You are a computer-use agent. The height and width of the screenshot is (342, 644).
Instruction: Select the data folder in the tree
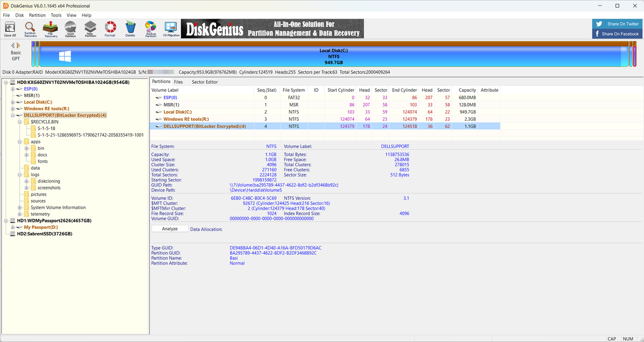[x=35, y=168]
